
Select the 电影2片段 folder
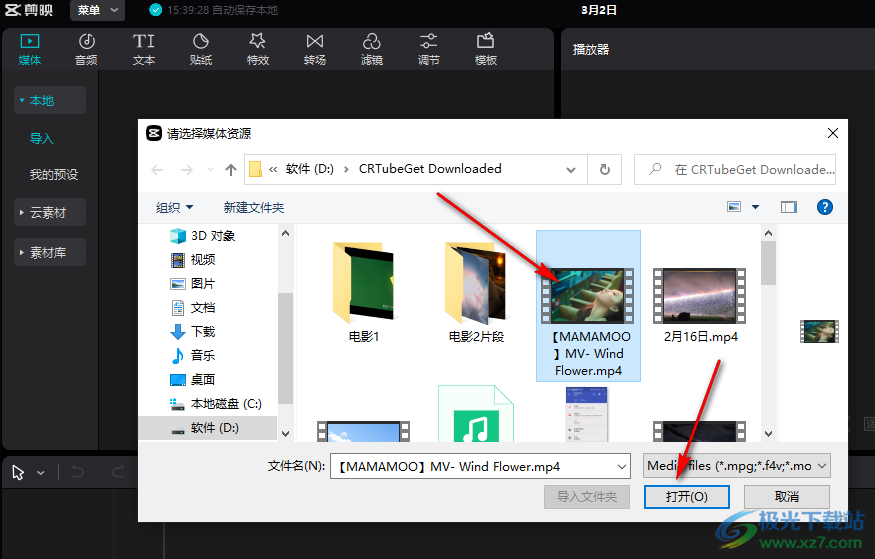pyautogui.click(x=476, y=292)
